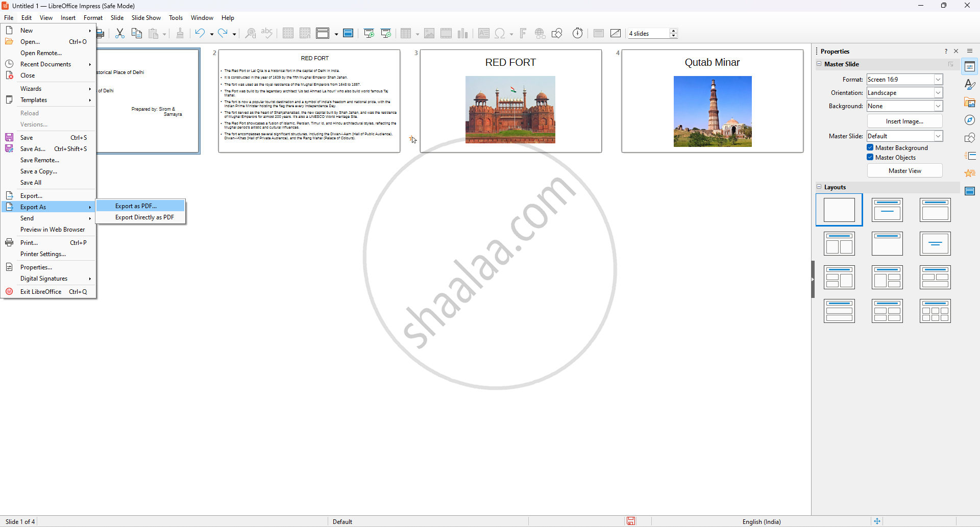
Task: Click the Cut scissors icon in toolbar
Action: pyautogui.click(x=120, y=34)
